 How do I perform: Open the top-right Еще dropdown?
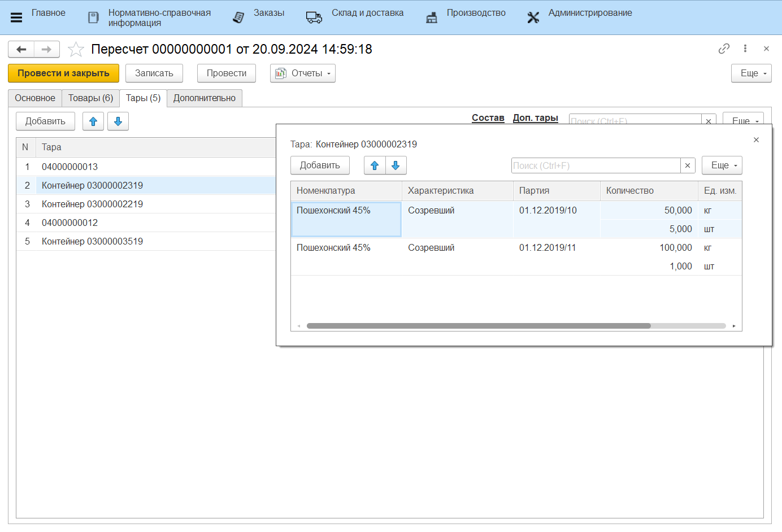coord(751,73)
